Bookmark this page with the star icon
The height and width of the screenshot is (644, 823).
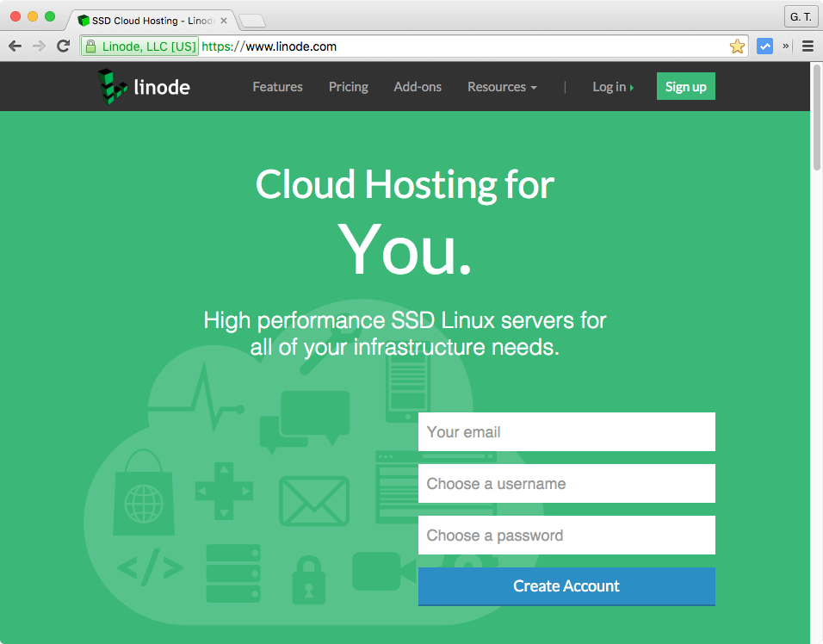[x=737, y=46]
